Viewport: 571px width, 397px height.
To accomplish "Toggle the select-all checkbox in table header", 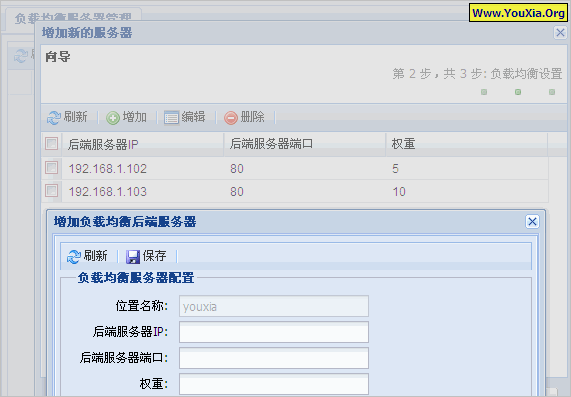I will [x=51, y=144].
